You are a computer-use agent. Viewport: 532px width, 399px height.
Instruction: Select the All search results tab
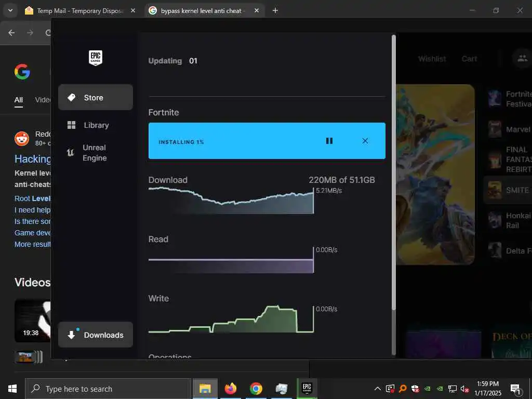click(18, 100)
